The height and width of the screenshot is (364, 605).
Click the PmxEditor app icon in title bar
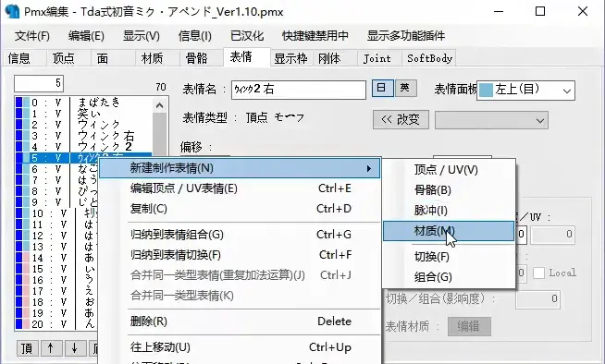tap(12, 11)
